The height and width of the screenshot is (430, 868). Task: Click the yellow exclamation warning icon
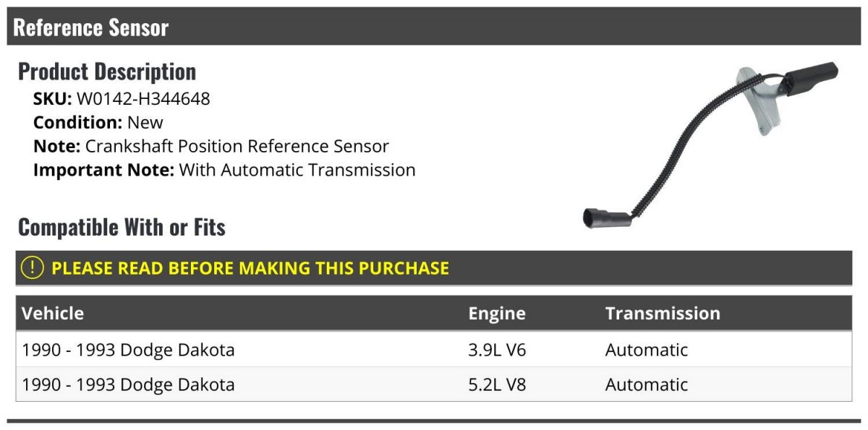point(33,267)
